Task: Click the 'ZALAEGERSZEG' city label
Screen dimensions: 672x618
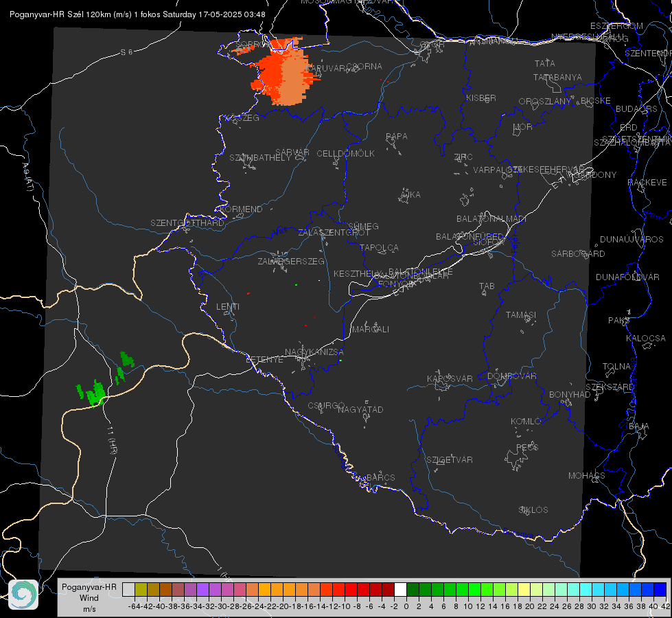Action: (291, 261)
